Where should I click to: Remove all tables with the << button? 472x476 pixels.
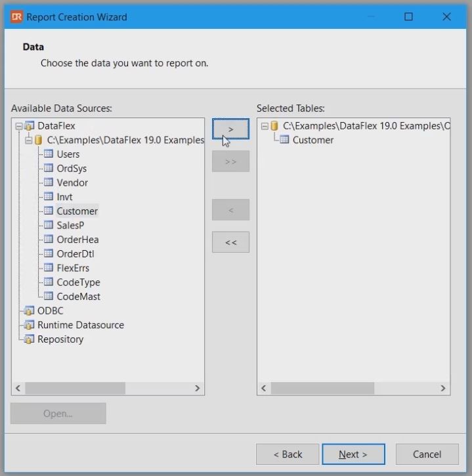point(230,242)
